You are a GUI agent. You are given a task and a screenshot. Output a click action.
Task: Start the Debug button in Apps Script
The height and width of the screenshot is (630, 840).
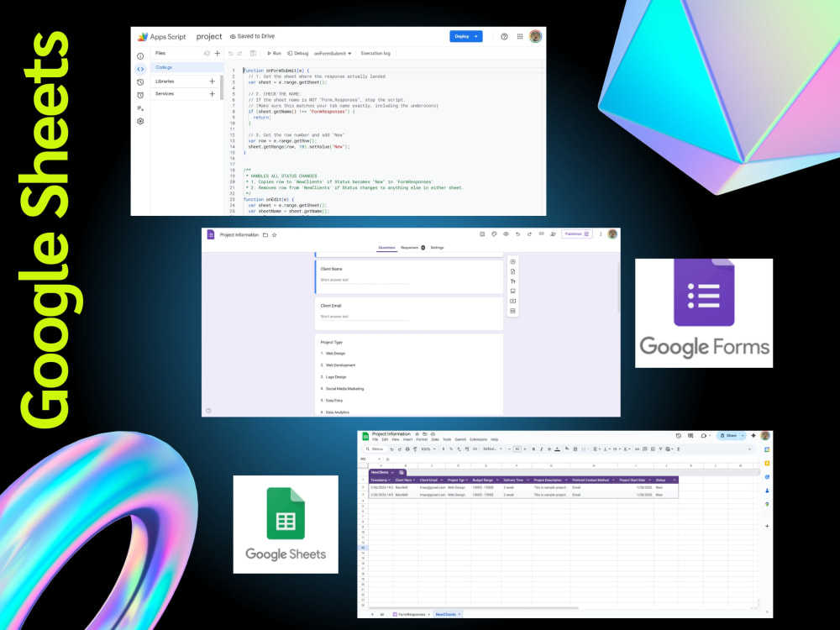298,53
